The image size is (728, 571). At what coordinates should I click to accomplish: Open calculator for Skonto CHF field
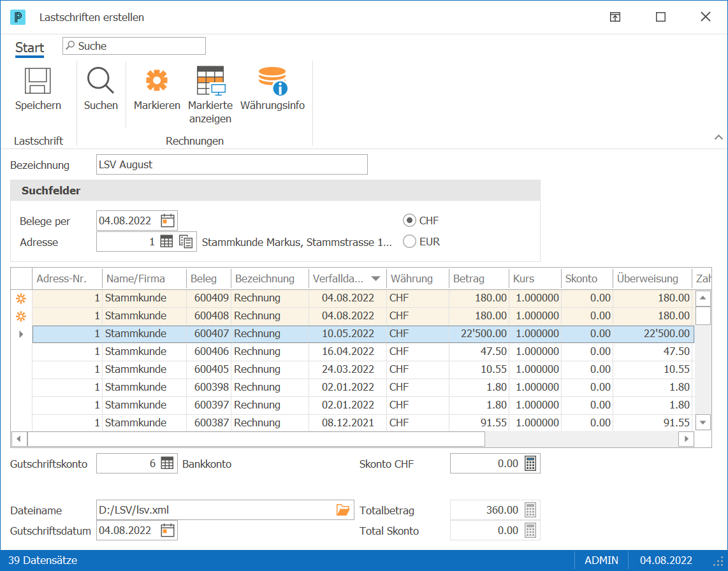click(x=530, y=463)
